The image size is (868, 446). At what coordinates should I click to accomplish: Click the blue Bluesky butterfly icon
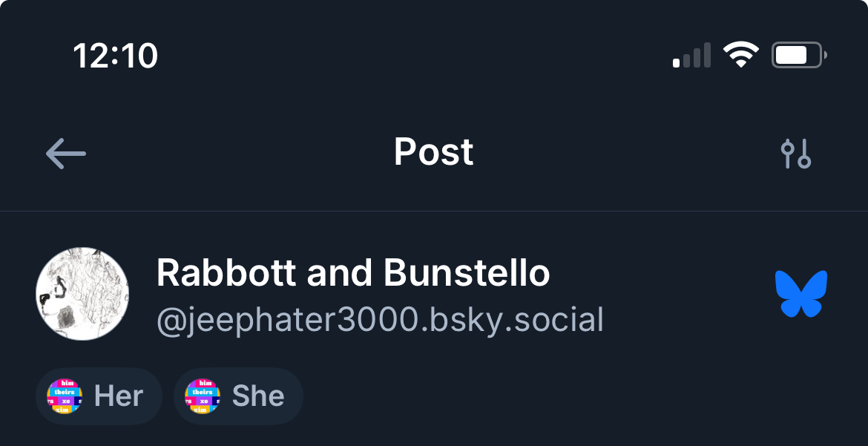tap(801, 294)
